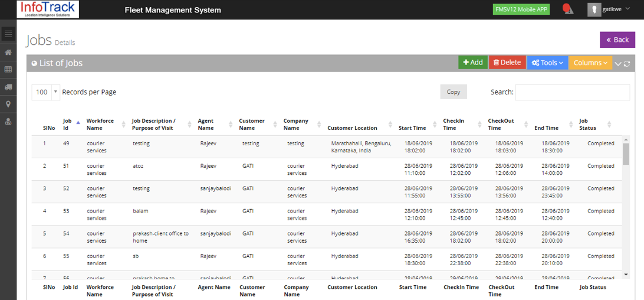
Task: Sort by CheckIn Time column header
Action: click(462, 124)
